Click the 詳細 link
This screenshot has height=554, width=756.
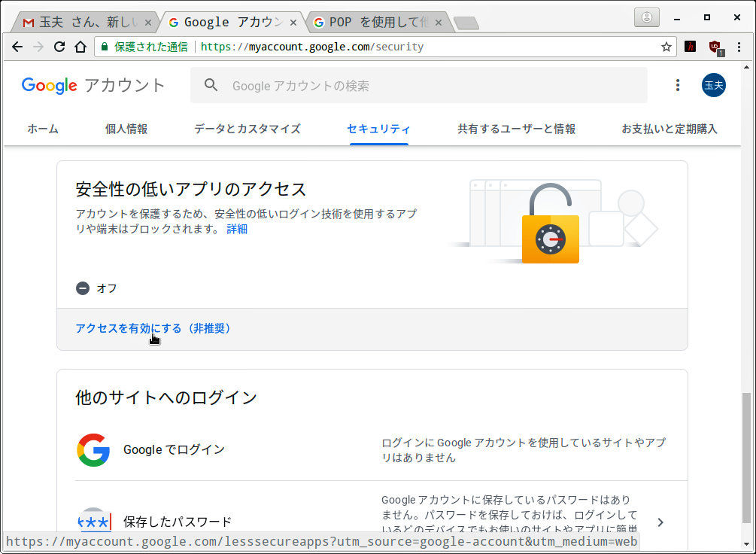[237, 229]
